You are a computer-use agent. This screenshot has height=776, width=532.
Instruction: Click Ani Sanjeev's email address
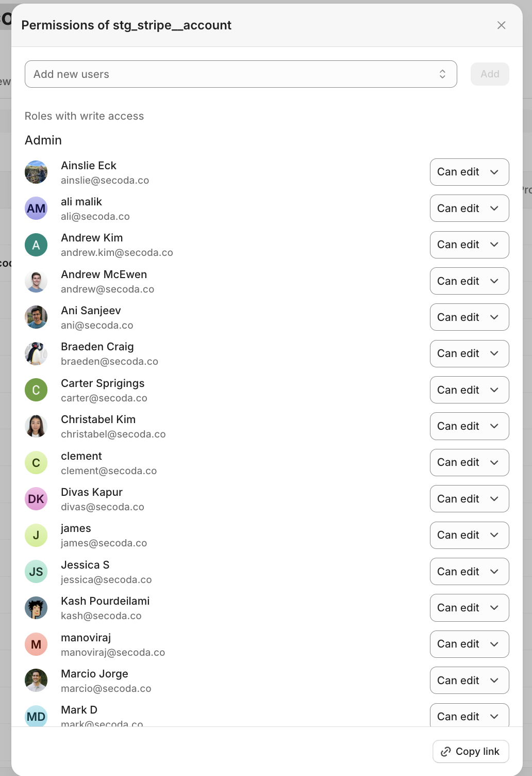pyautogui.click(x=97, y=326)
